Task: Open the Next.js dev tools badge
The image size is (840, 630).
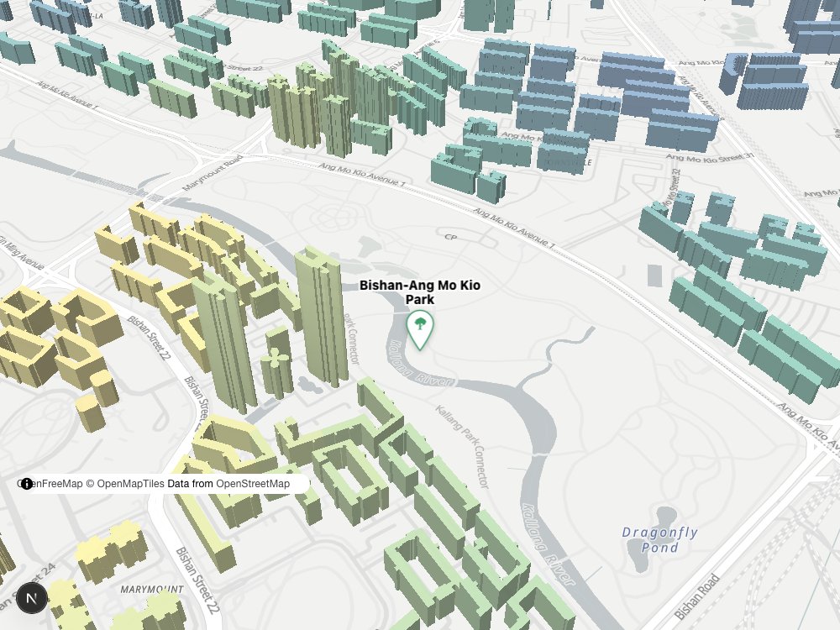Action: click(32, 598)
